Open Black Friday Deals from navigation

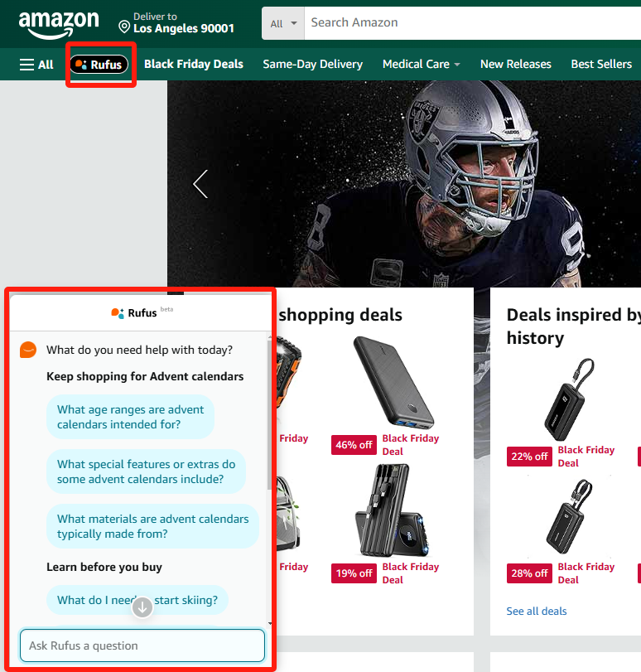point(194,65)
